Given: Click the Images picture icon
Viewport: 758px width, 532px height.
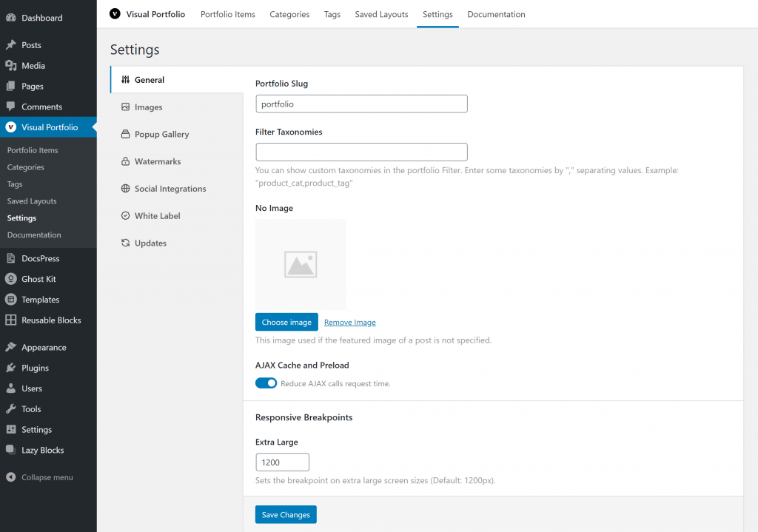Looking at the screenshot, I should coord(125,107).
